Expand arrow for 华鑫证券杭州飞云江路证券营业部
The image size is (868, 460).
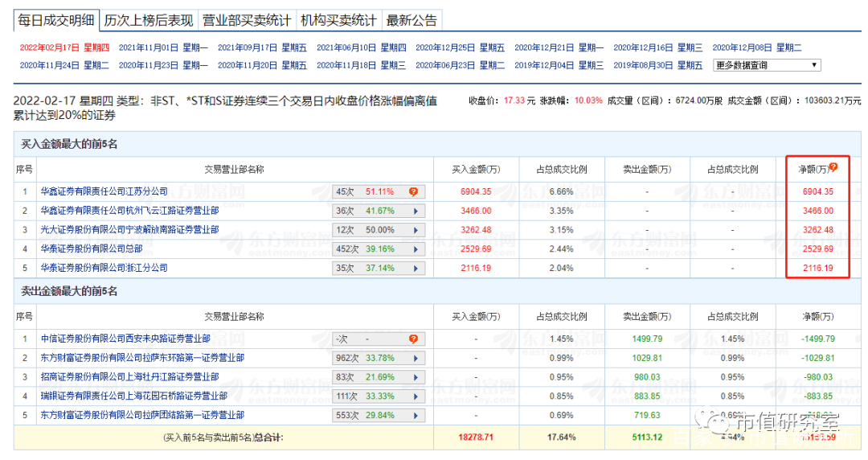click(x=416, y=212)
